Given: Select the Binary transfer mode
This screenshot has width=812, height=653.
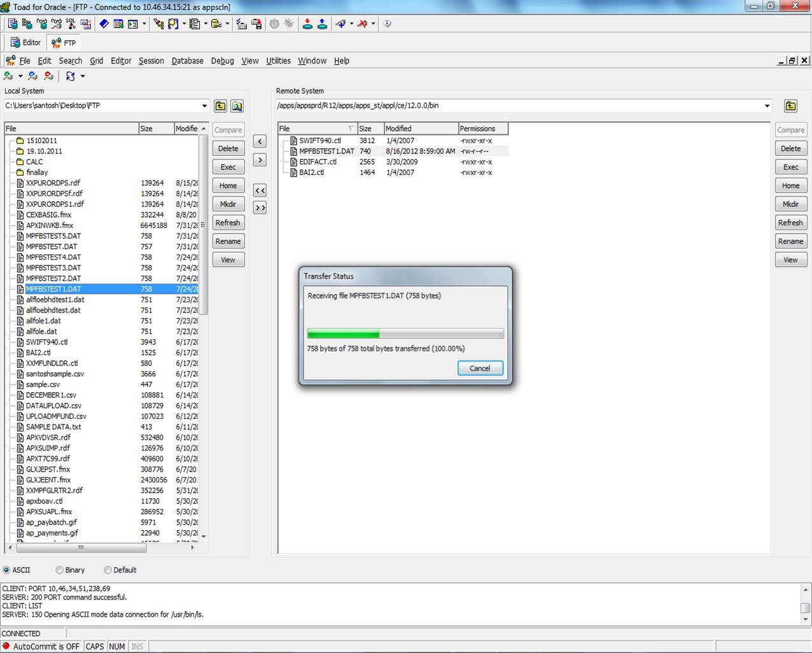Looking at the screenshot, I should [58, 570].
